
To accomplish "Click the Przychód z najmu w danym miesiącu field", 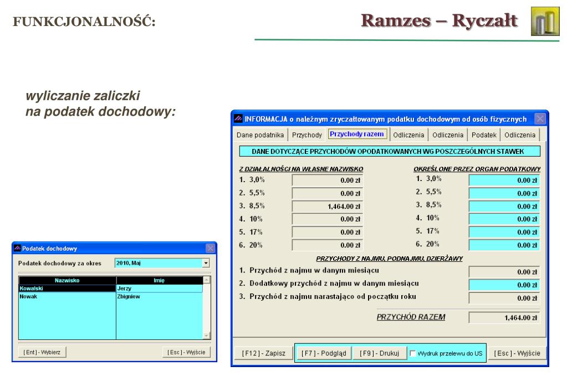I will coord(504,272).
